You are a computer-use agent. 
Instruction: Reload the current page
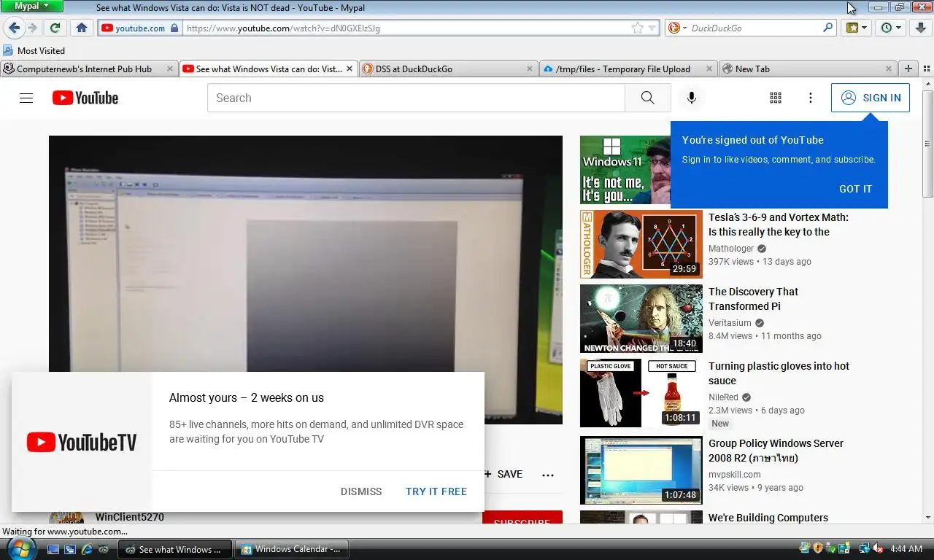tap(55, 28)
